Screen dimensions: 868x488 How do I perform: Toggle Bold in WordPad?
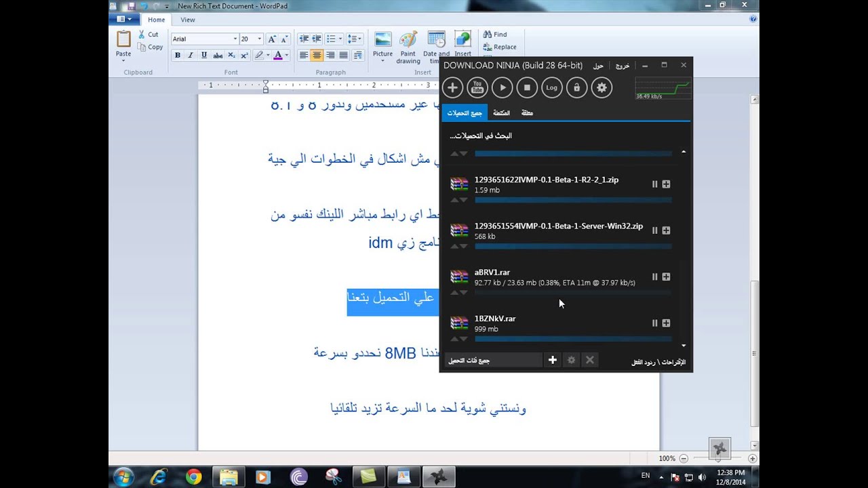[178, 56]
